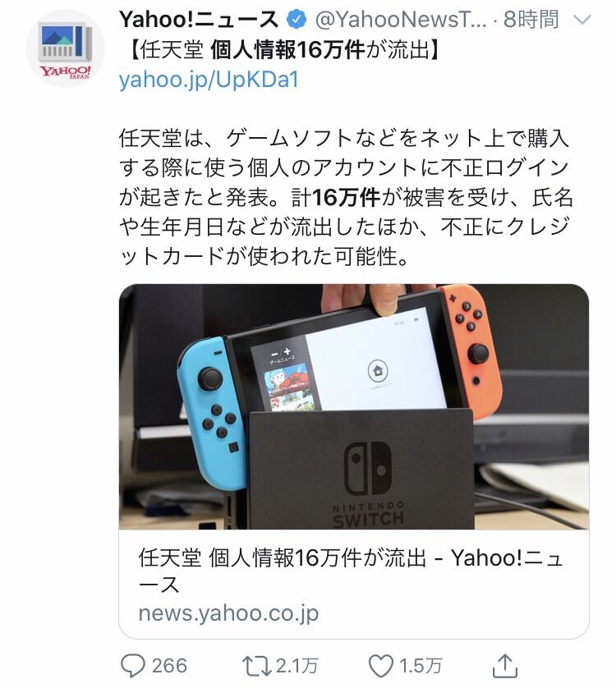Click the 266 replies count

(x=169, y=666)
